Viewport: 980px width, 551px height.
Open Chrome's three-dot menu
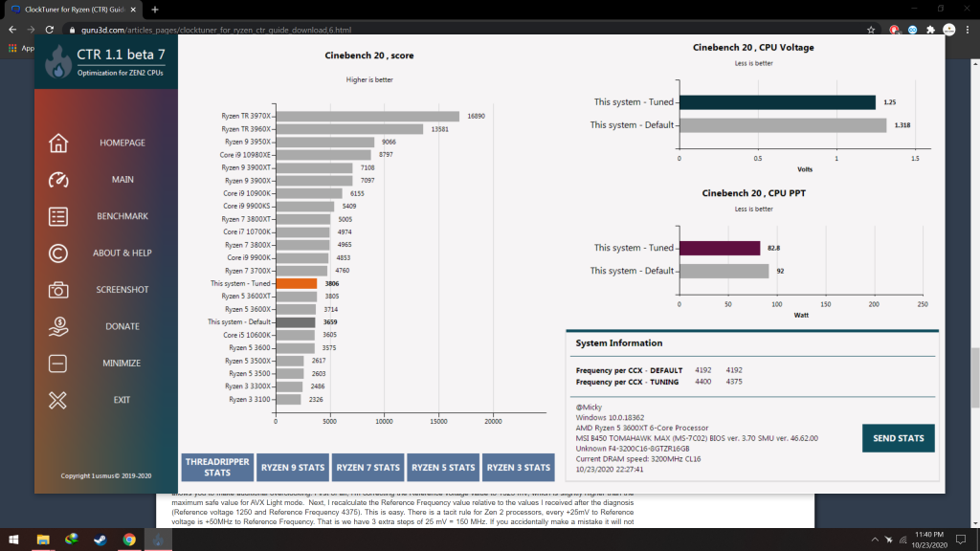pos(968,30)
